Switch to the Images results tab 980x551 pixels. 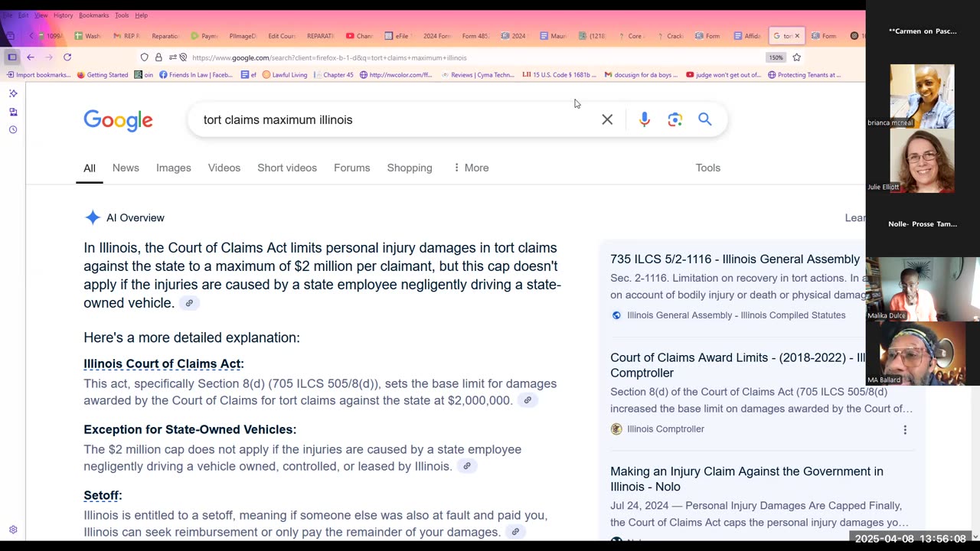coord(174,168)
